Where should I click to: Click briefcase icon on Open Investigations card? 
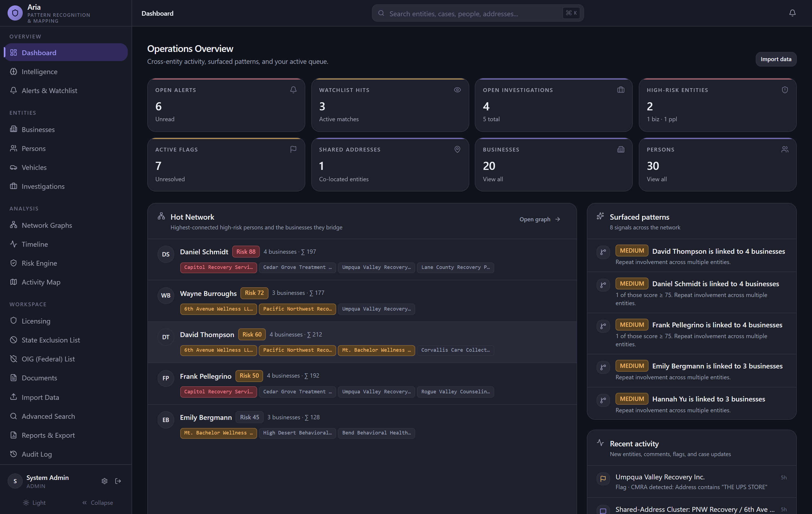[621, 90]
